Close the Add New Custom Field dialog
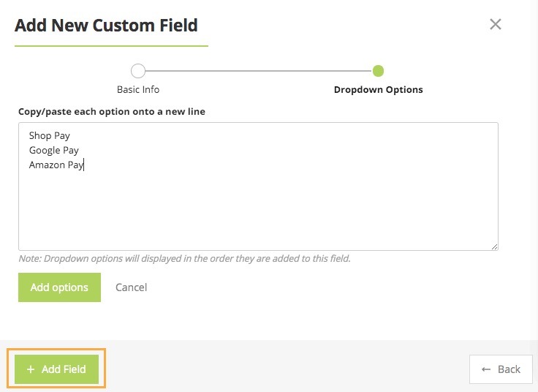The image size is (538, 392). tap(496, 24)
